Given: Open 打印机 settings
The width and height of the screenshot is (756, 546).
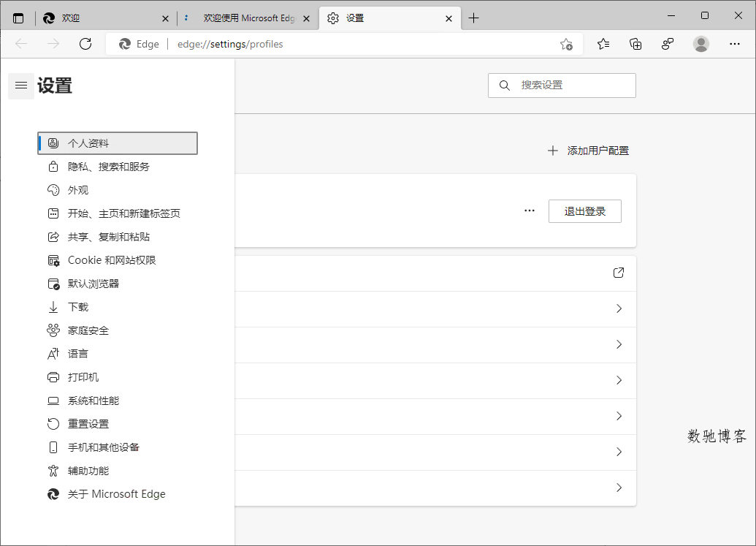Looking at the screenshot, I should pyautogui.click(x=118, y=377).
